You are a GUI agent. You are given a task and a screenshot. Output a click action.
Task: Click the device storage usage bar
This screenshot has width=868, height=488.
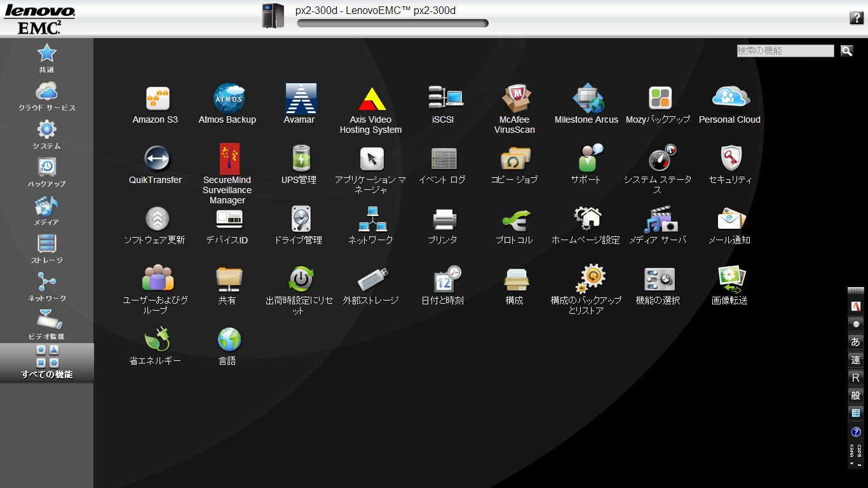(393, 24)
